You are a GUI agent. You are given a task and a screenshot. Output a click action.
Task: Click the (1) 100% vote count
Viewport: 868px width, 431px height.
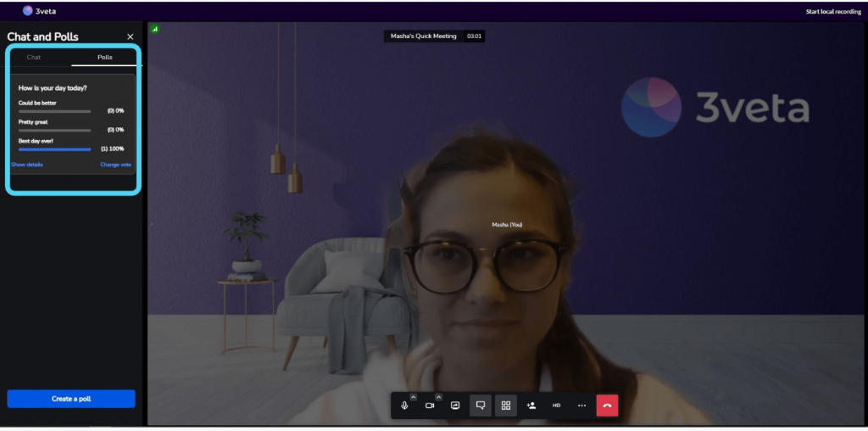pyautogui.click(x=113, y=148)
